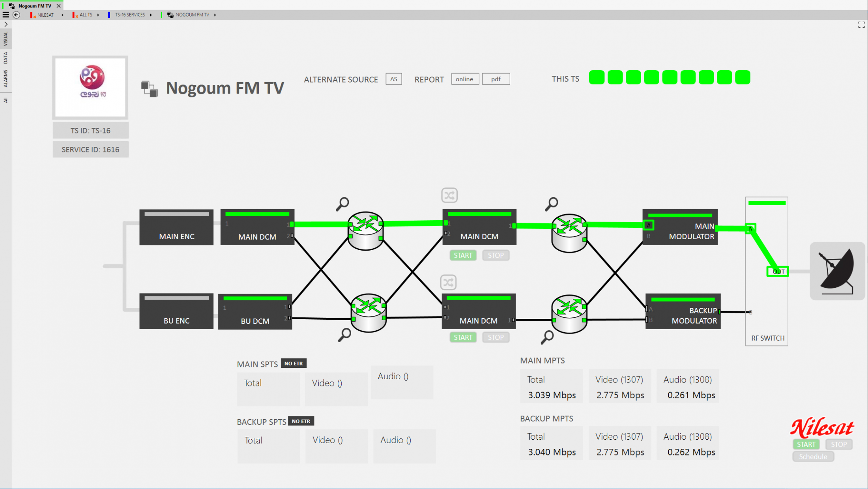The height and width of the screenshot is (489, 868).
Task: Toggle fullscreen view icon
Action: pos(861,25)
